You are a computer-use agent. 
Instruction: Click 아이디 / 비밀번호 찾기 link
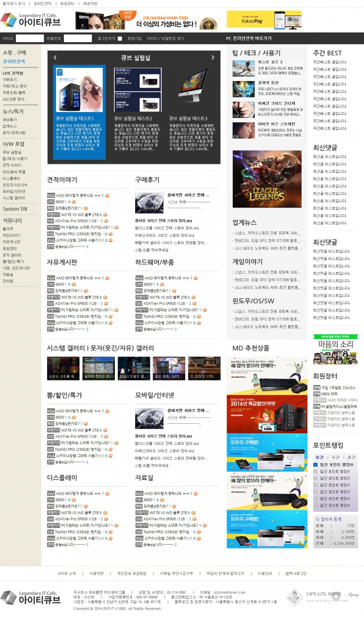[x=165, y=38]
